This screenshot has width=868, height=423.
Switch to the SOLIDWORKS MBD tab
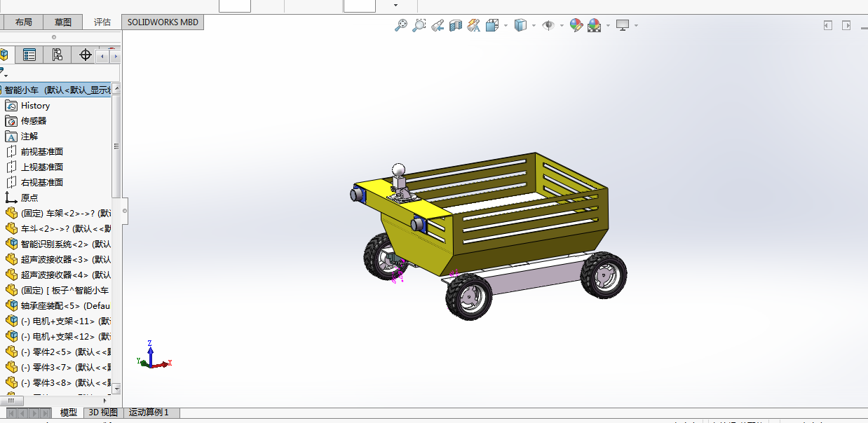coord(163,22)
